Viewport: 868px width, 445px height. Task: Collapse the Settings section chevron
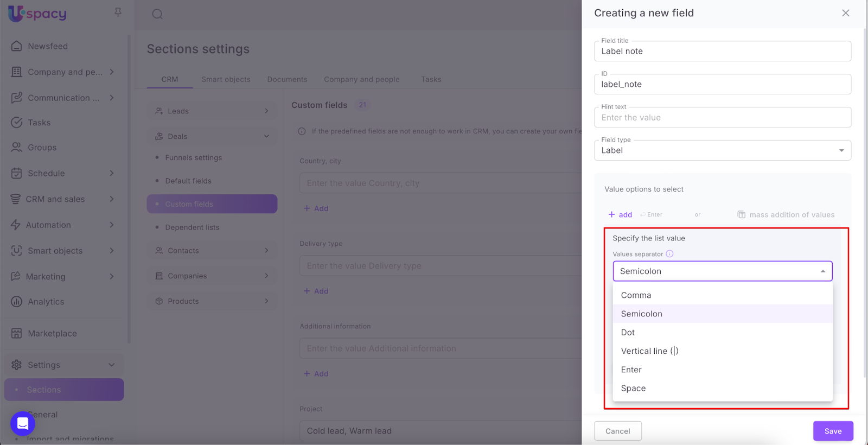tap(112, 365)
